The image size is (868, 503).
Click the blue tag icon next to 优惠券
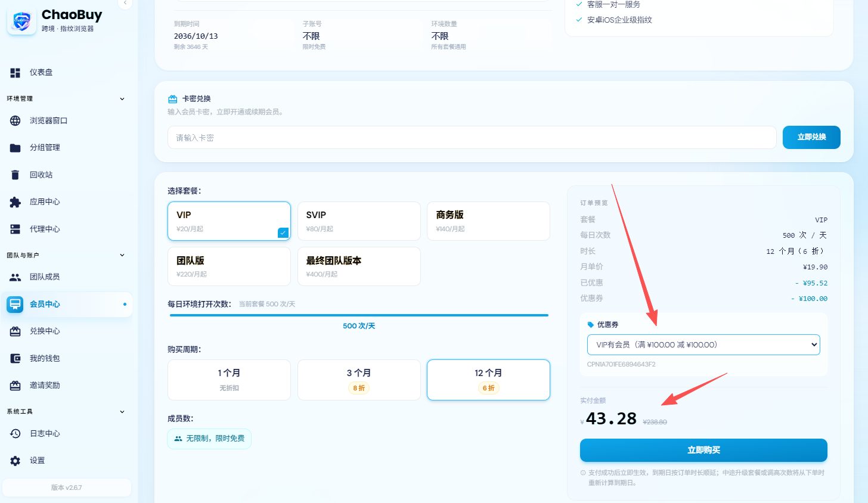pyautogui.click(x=591, y=325)
